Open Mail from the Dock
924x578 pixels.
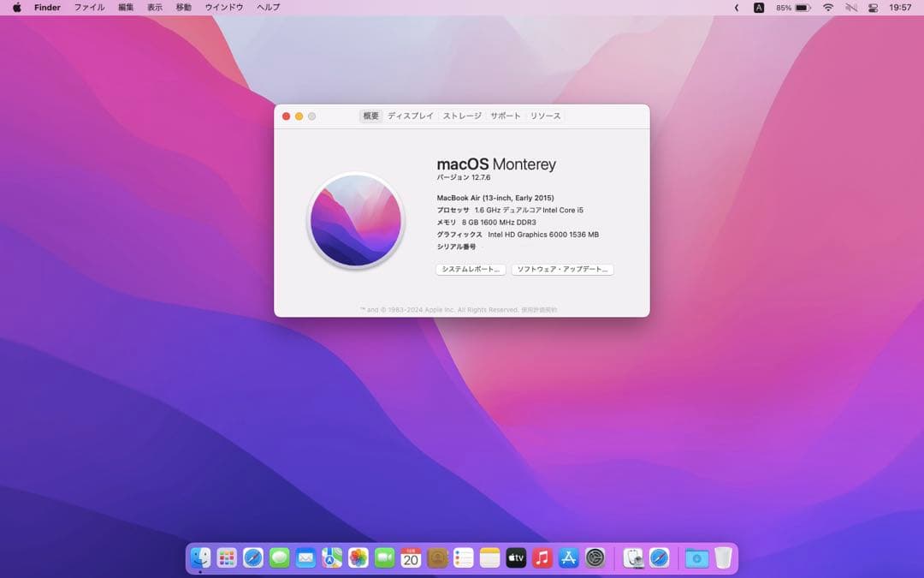pyautogui.click(x=304, y=557)
